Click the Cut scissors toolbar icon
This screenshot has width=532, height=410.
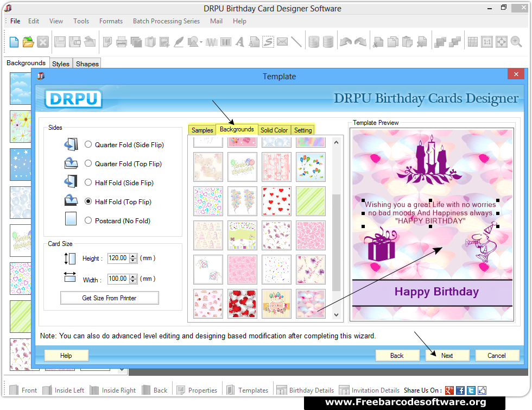[378, 42]
